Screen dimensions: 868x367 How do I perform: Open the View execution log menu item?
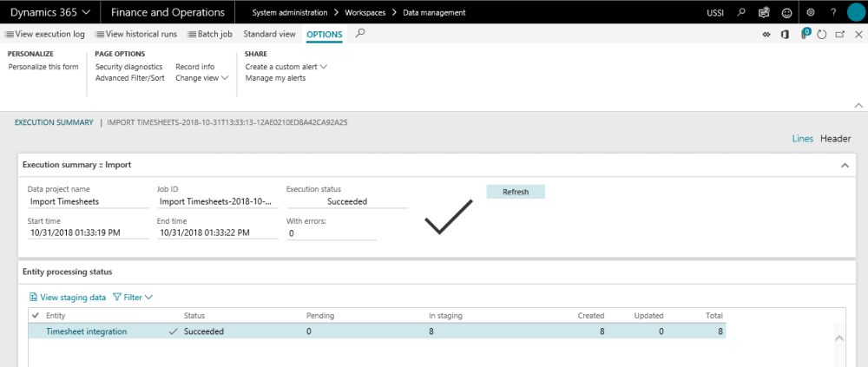(44, 35)
